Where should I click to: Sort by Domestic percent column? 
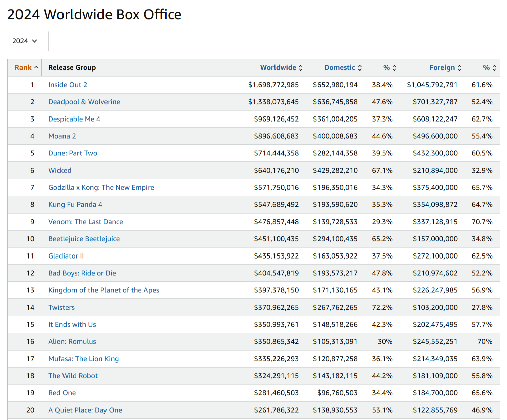pos(390,67)
